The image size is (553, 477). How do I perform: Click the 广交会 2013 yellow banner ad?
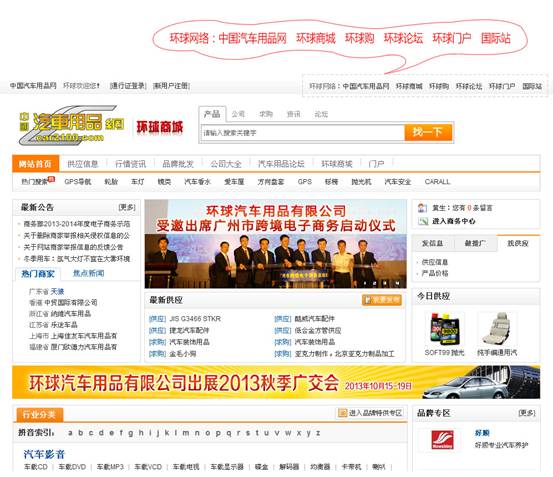coord(276,383)
